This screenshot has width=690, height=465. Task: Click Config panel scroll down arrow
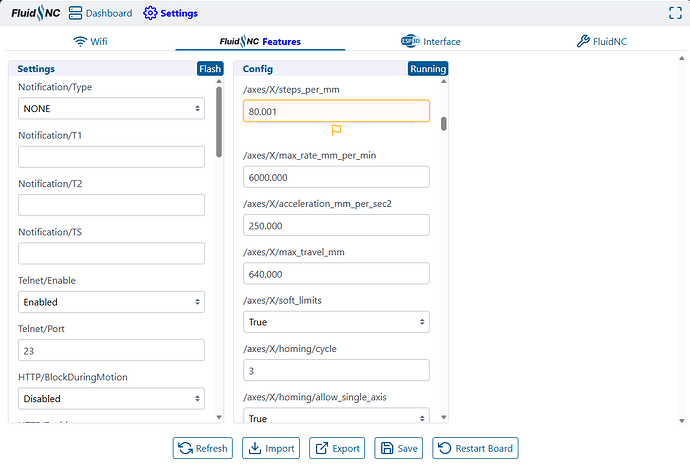click(444, 417)
